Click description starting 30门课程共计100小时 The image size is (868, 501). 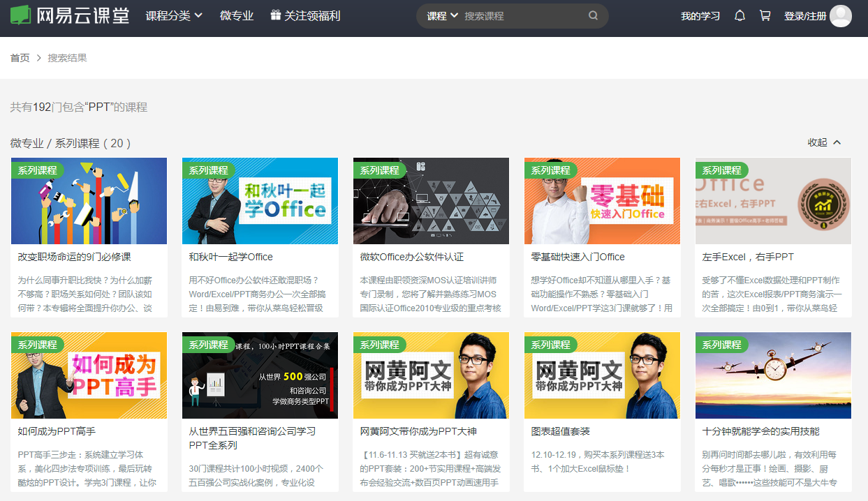[x=256, y=476]
